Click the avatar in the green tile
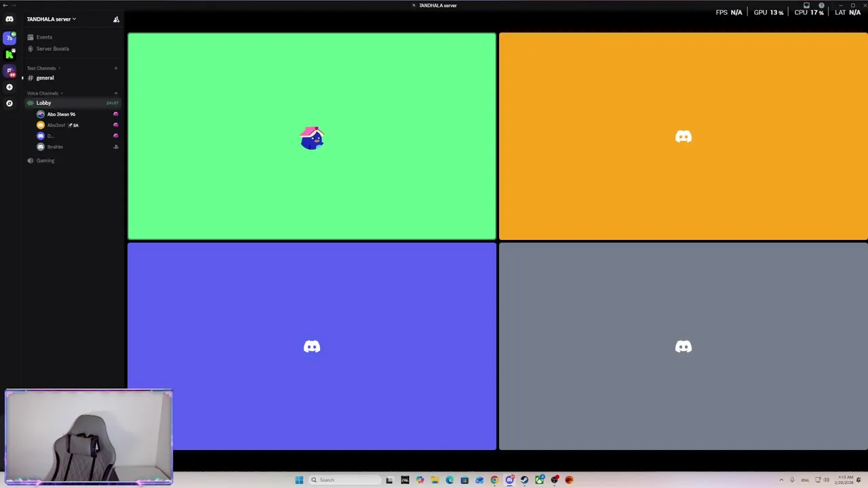Viewport: 868px width, 488px height. click(312, 138)
